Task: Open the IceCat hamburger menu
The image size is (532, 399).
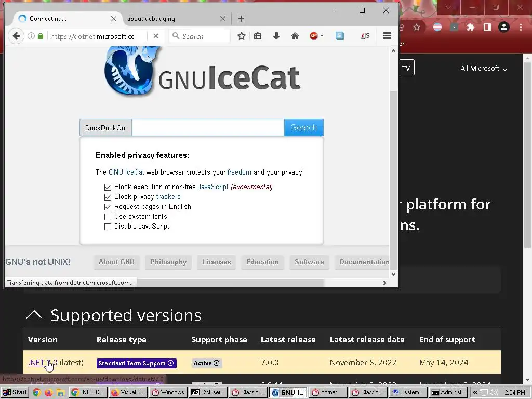Action: pos(387,36)
